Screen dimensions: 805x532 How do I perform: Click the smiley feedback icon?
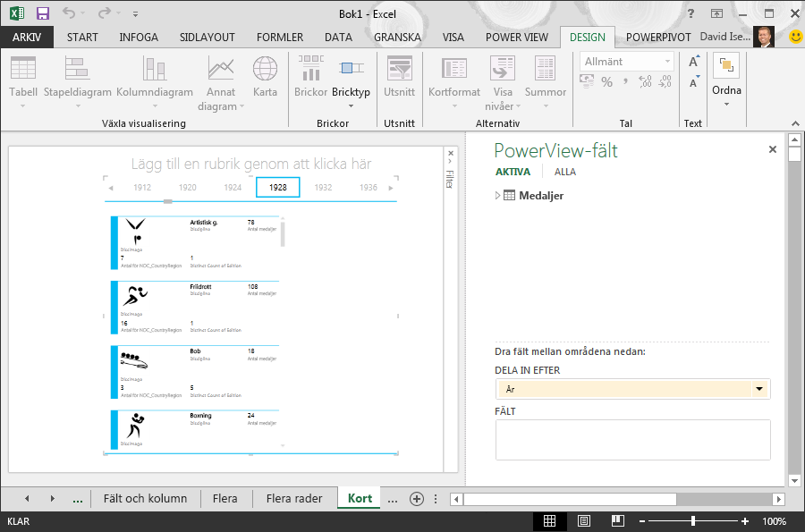(795, 37)
